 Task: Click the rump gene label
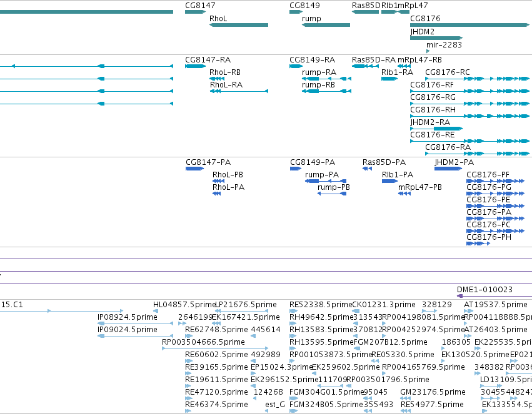click(x=311, y=19)
